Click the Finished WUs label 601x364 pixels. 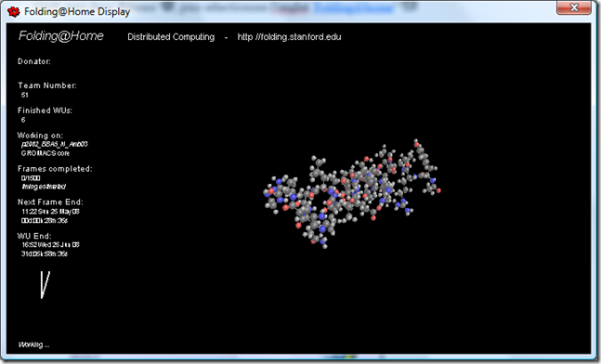tap(45, 110)
